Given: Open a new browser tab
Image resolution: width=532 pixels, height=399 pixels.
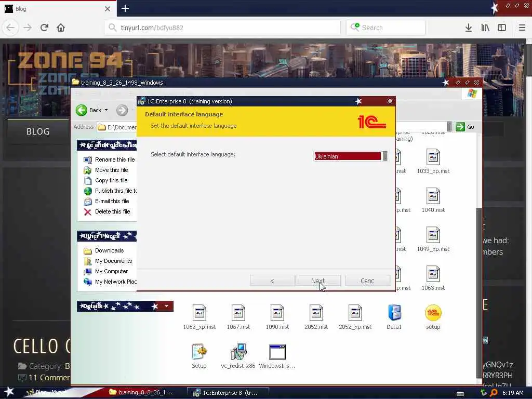Looking at the screenshot, I should coord(125,8).
